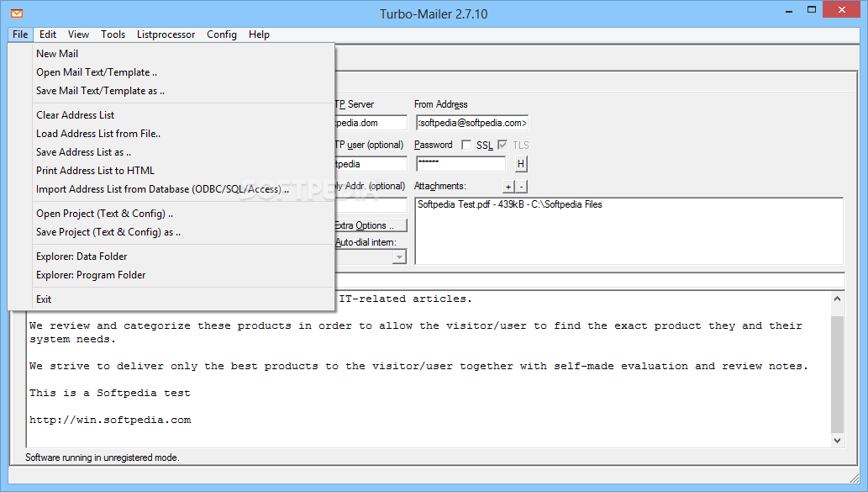This screenshot has height=492, width=868.
Task: Open the Config menu
Action: pyautogui.click(x=222, y=34)
